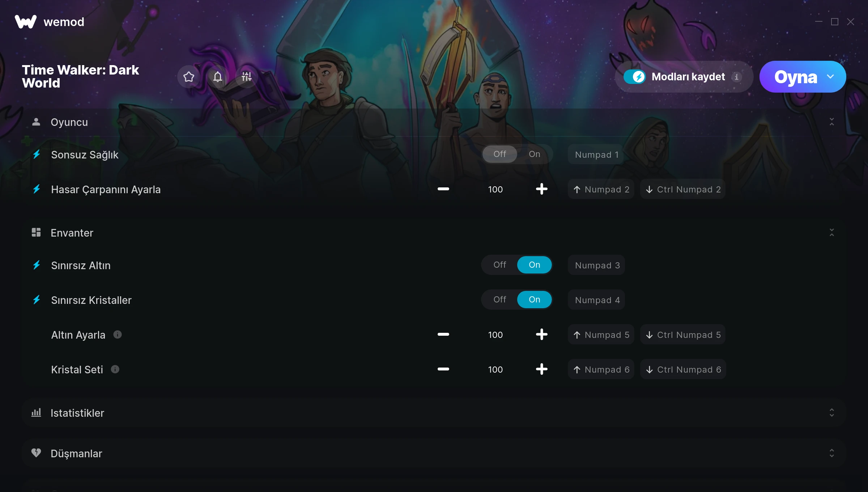Expand the Düşmanlar section
Viewport: 868px width, 492px height.
coord(831,453)
